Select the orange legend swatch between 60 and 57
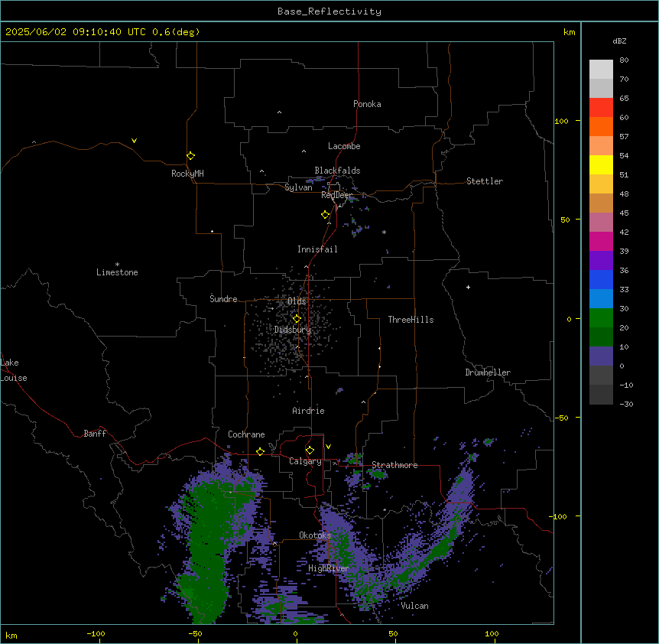This screenshot has width=659, height=644. pos(601,126)
